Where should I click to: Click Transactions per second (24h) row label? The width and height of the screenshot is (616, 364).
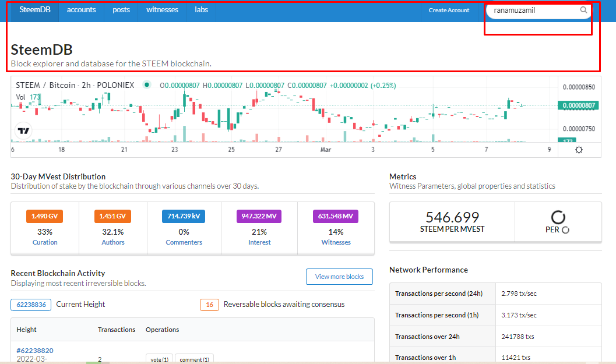tap(439, 294)
